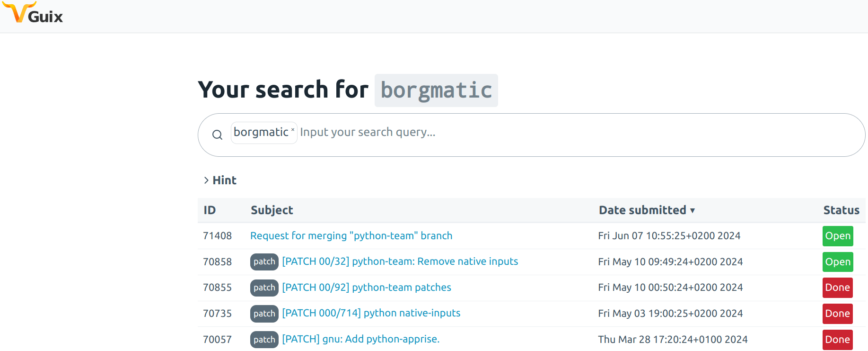Click the magnifier search icon
This screenshot has height=351, width=868.
[217, 135]
